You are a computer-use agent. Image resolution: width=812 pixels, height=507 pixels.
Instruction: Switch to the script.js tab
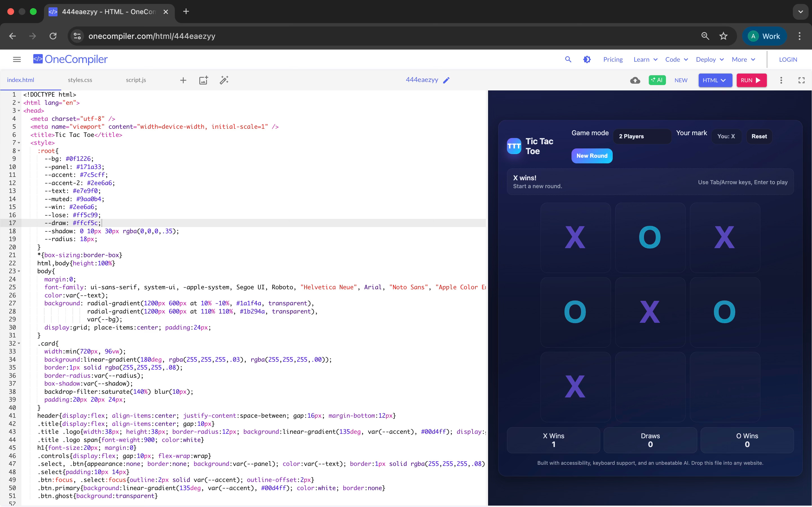136,80
